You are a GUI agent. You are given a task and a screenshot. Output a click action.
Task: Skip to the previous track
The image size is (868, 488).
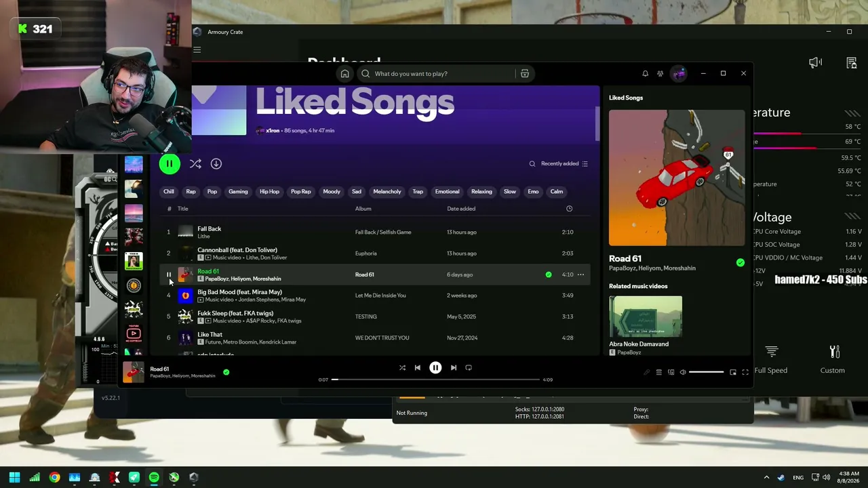[x=418, y=367]
